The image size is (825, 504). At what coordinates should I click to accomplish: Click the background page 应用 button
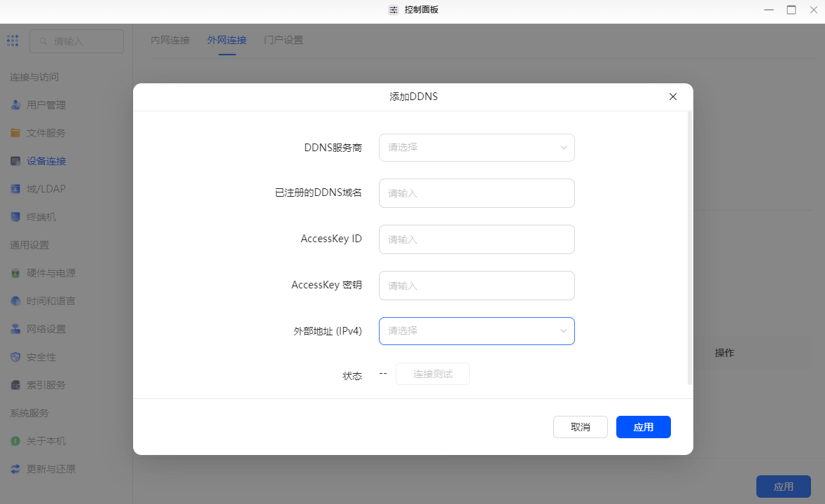pos(784,486)
